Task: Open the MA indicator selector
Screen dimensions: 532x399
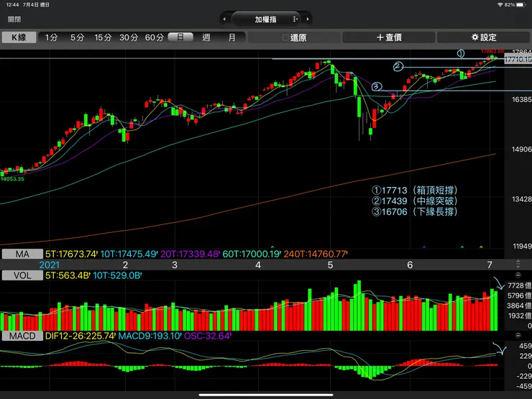Action: click(22, 254)
